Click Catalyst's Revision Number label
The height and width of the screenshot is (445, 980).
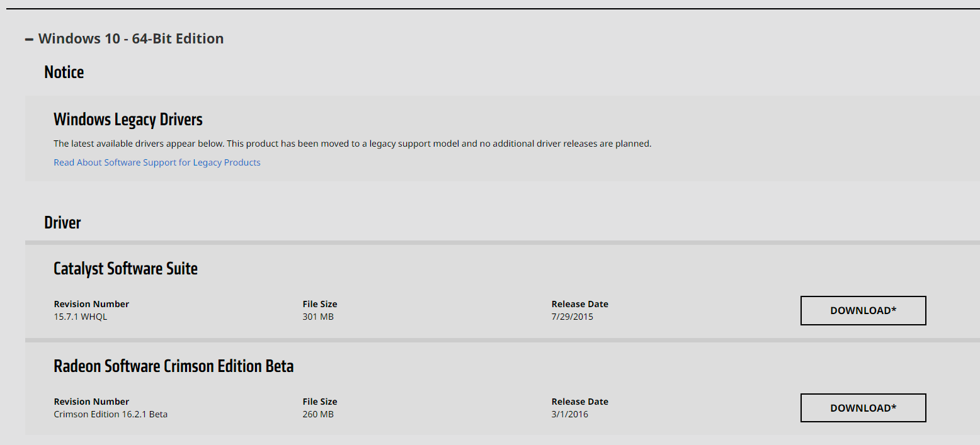click(91, 304)
